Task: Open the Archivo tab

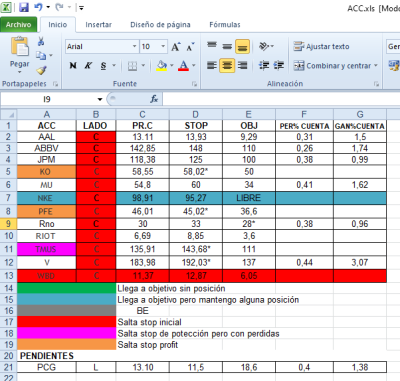Action: (x=19, y=25)
